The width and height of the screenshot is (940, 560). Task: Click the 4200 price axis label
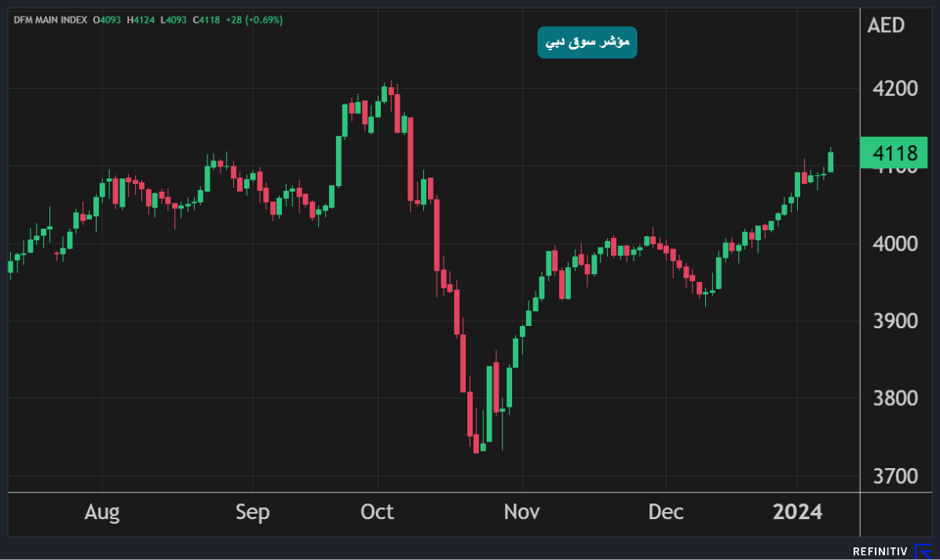[896, 88]
